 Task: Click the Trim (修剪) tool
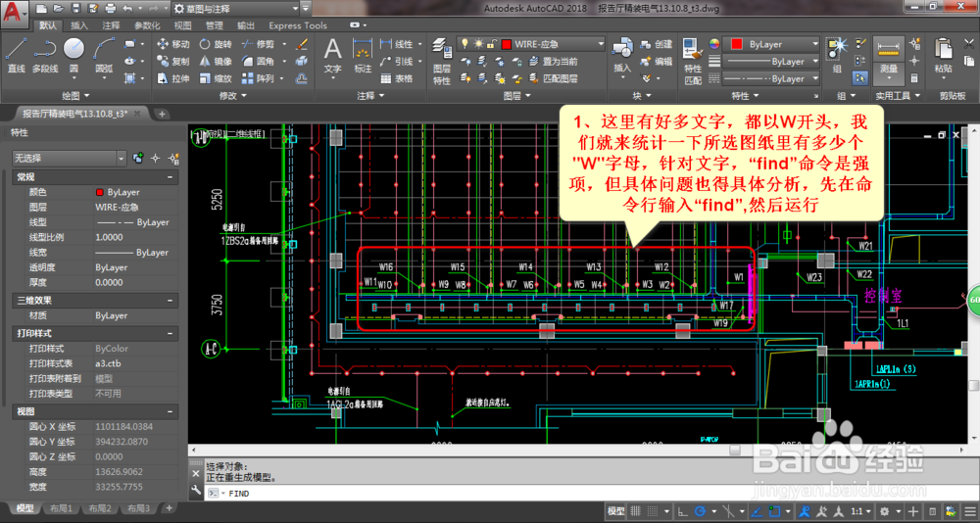tap(258, 44)
